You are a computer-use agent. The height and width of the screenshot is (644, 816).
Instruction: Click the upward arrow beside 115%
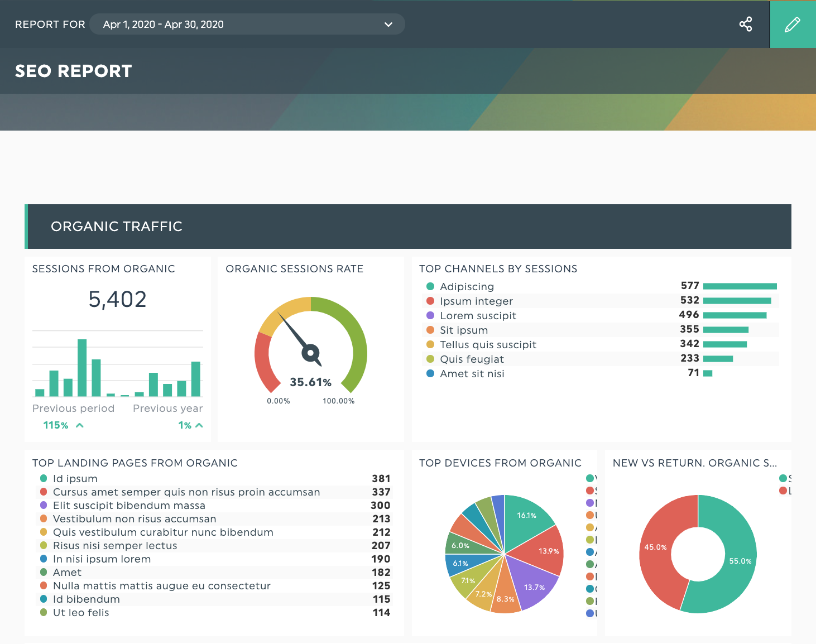tap(79, 425)
